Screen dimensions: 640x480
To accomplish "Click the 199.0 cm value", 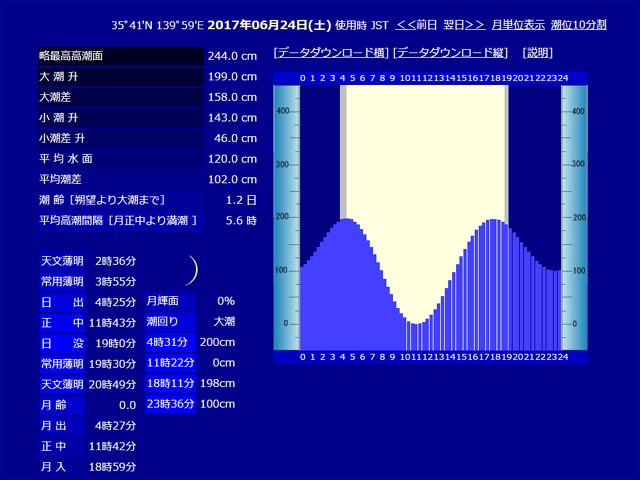I will [232, 77].
